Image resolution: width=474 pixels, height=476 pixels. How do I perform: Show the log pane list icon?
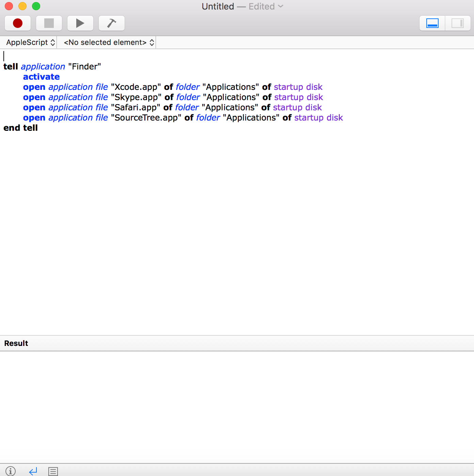(x=53, y=471)
